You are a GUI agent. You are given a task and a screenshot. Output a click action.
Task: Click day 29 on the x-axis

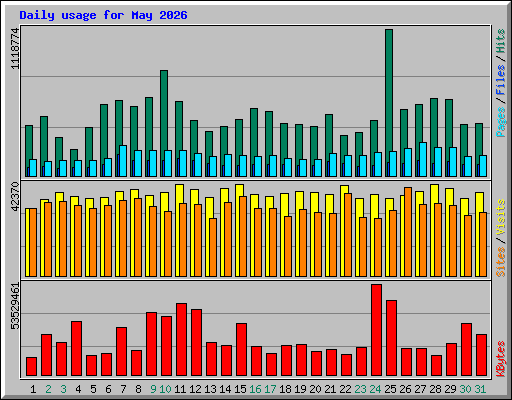tap(450, 389)
